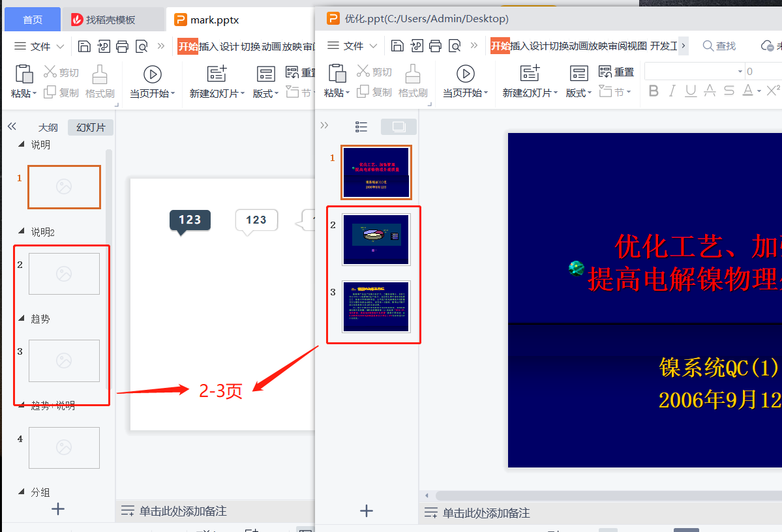Click the Print icon in 优化.ppt toolbar

point(435,46)
